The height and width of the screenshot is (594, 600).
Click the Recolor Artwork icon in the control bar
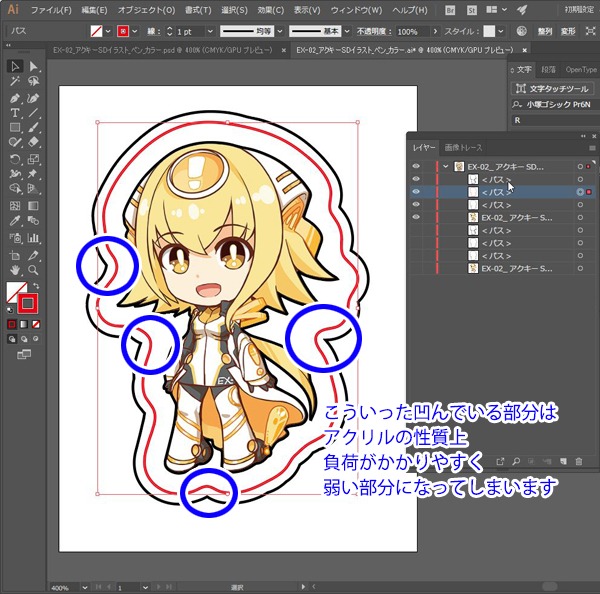point(521,31)
